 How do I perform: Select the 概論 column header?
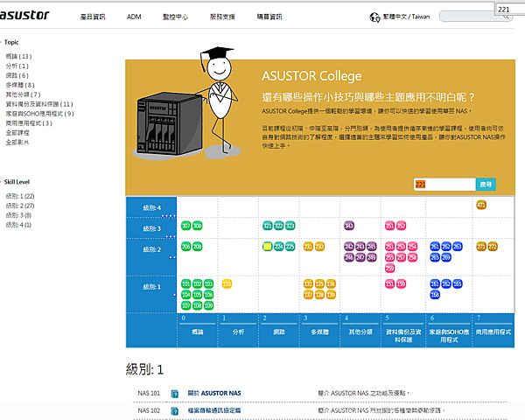(197, 332)
